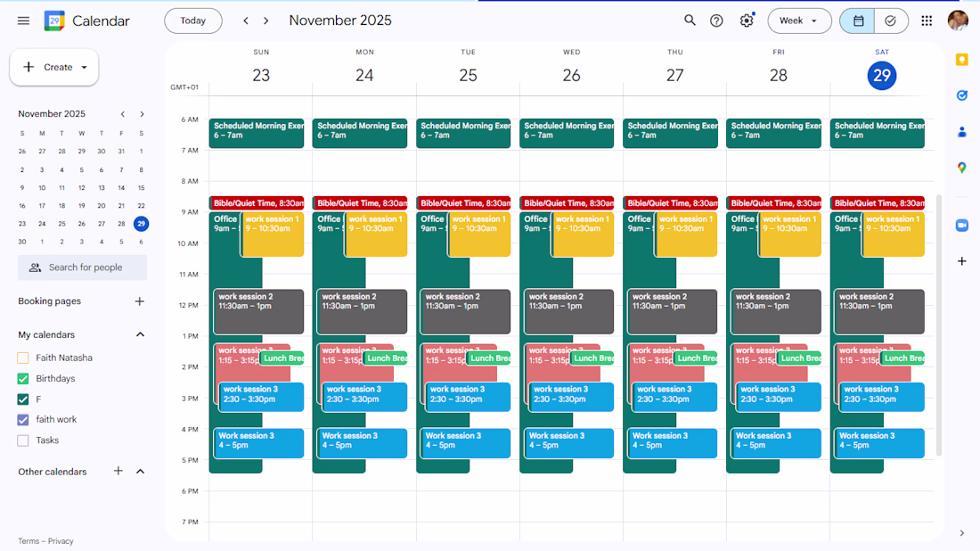Go to previous week arrow in header
This screenshot has height=551, width=980.
coord(246,21)
